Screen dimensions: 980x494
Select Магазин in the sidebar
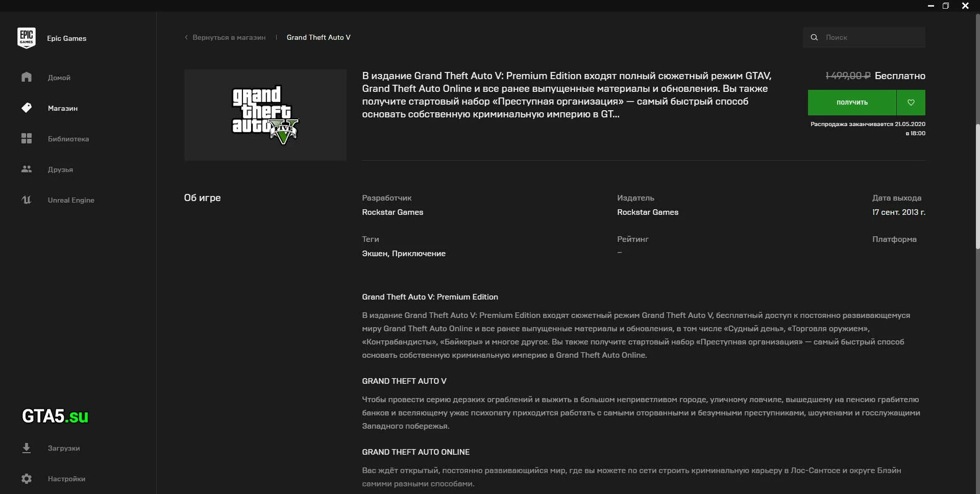point(63,108)
